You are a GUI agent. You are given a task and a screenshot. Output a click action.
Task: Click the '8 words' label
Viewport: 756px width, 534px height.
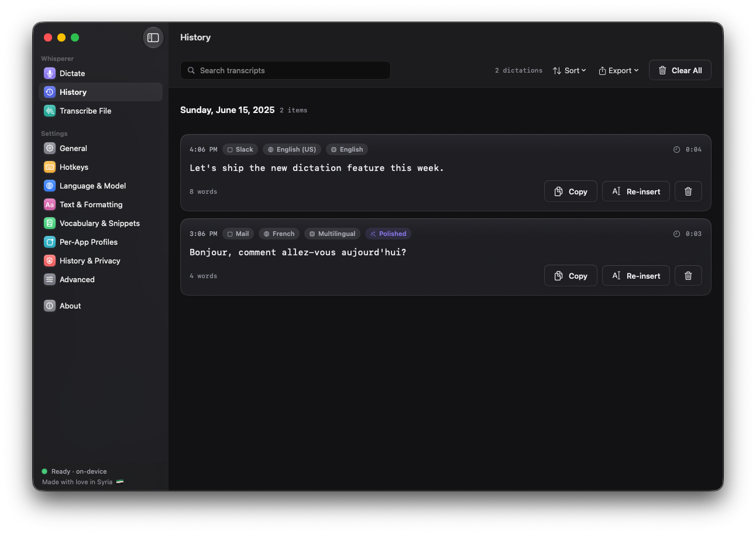(203, 191)
